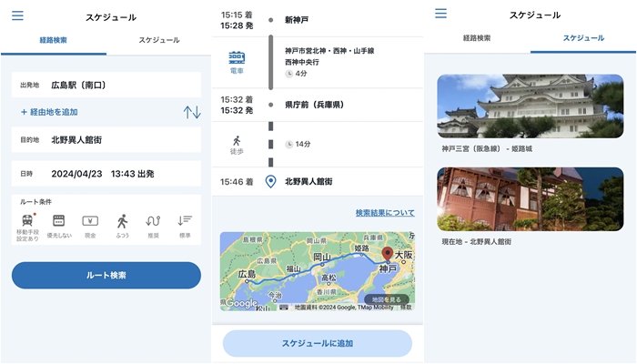Tap the train 移動手段 設定あり icon

pyautogui.click(x=28, y=221)
